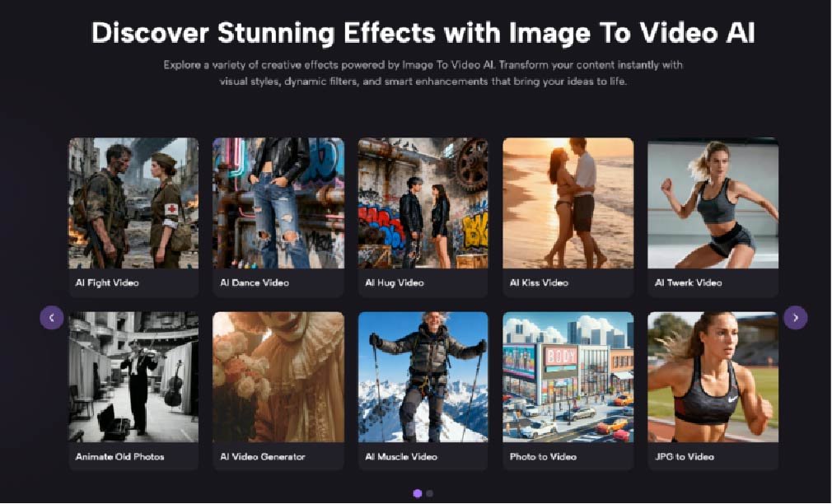The width and height of the screenshot is (832, 504).
Task: Open the AI Dance Video ripped-jeans thumbnail
Action: [x=278, y=203]
